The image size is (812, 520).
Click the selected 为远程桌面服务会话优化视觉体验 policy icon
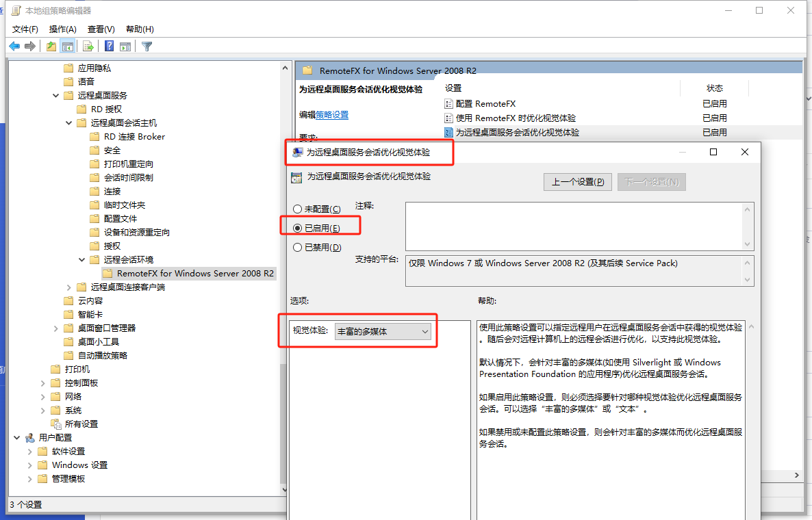[449, 133]
